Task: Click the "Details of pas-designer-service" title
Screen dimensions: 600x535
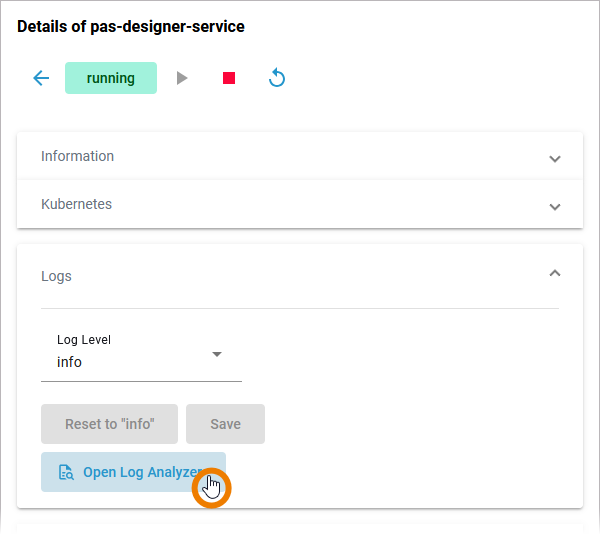Action: [x=131, y=27]
